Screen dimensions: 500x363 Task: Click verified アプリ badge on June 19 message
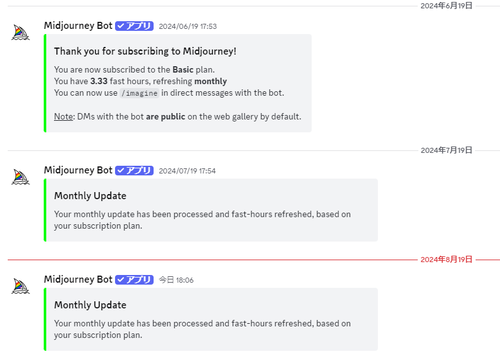pyautogui.click(x=134, y=26)
